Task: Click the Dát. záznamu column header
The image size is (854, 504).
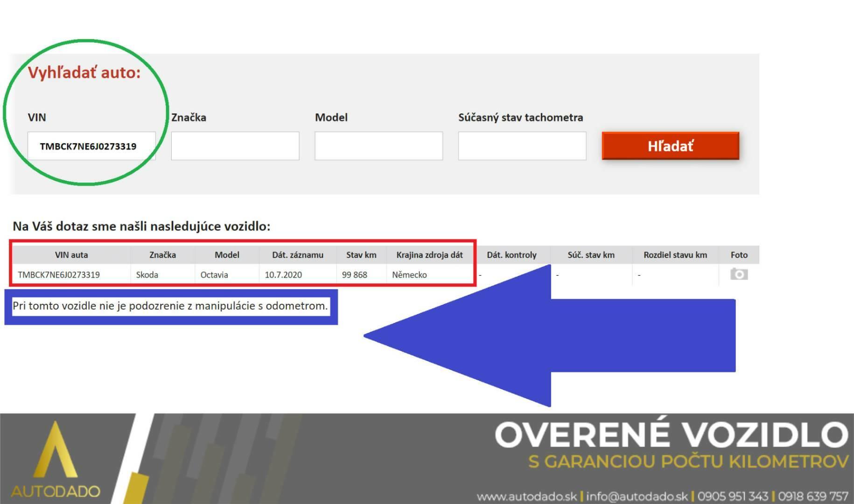Action: click(x=298, y=255)
